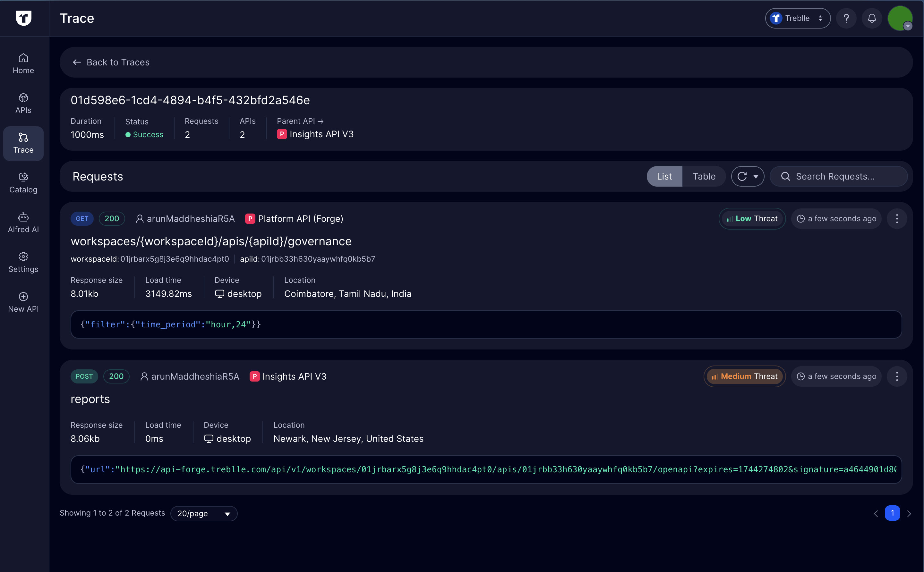Go Back to Traces
Viewport: 924px width, 572px height.
click(111, 62)
